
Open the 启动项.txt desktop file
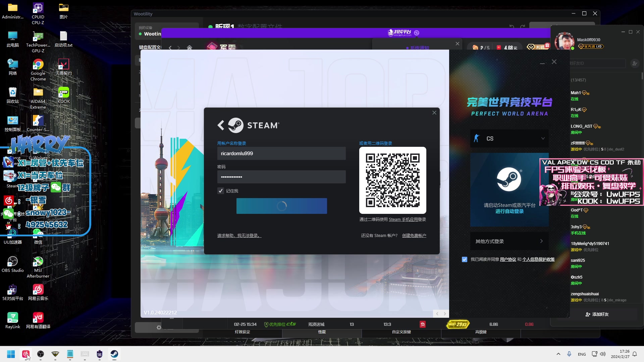coord(64,39)
